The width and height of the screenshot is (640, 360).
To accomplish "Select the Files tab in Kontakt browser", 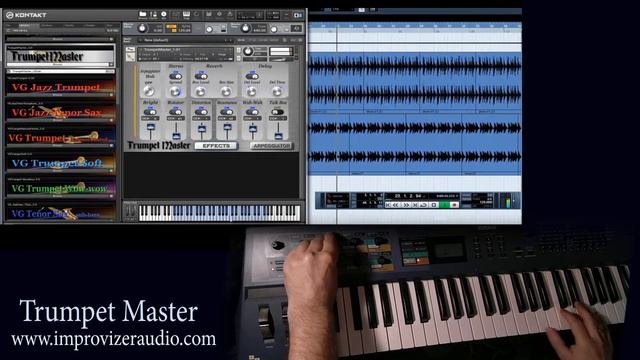I will 11,25.
